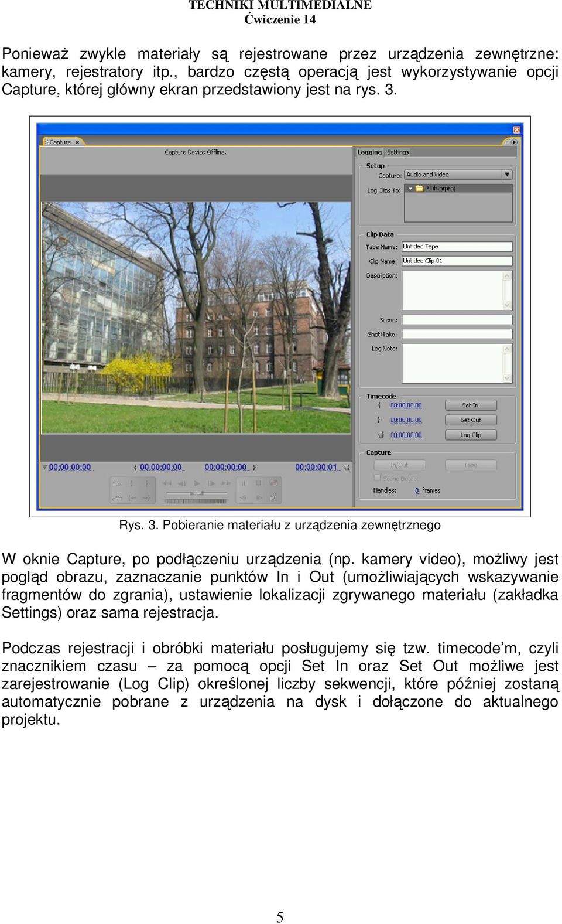Click the Tape Name input field

(457, 247)
